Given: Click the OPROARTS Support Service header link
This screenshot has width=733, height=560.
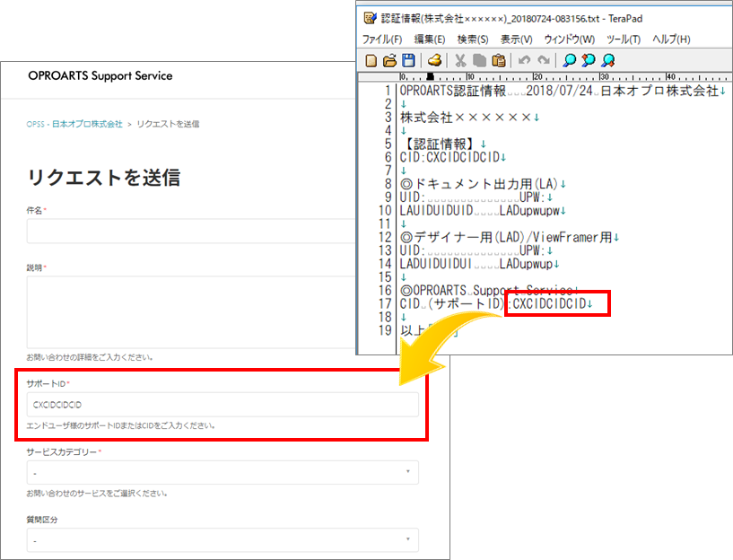Looking at the screenshot, I should 100,76.
